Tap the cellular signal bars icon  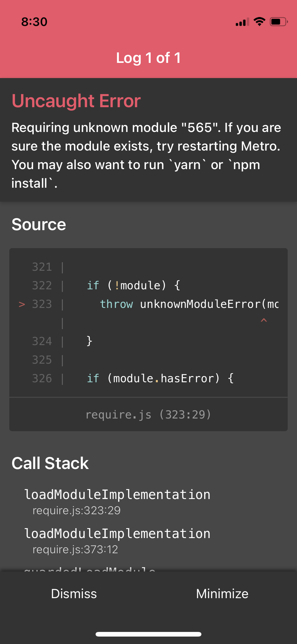click(x=242, y=22)
